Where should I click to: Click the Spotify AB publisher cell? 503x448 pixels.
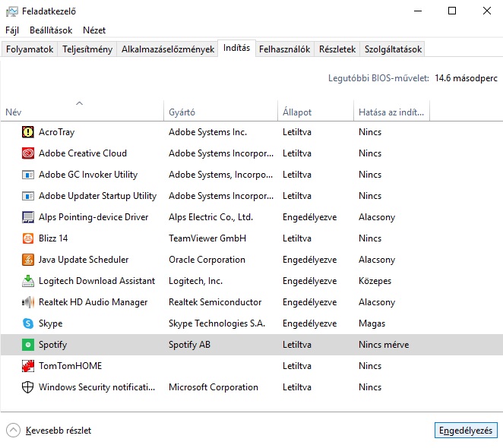[x=190, y=345]
